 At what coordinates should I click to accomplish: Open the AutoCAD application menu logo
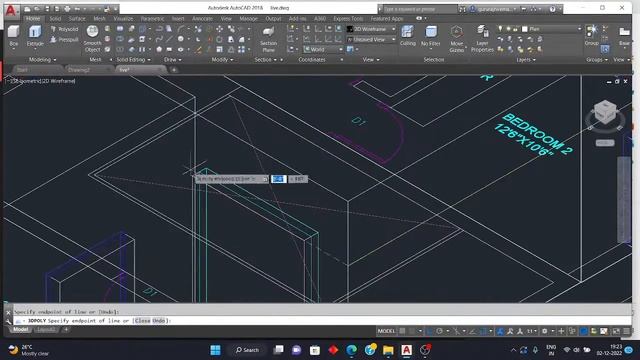click(11, 10)
